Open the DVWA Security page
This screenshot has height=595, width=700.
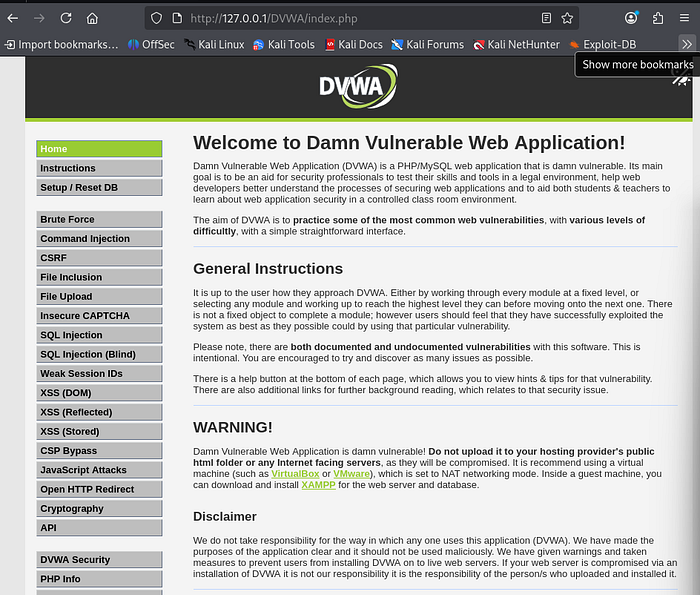(x=99, y=559)
